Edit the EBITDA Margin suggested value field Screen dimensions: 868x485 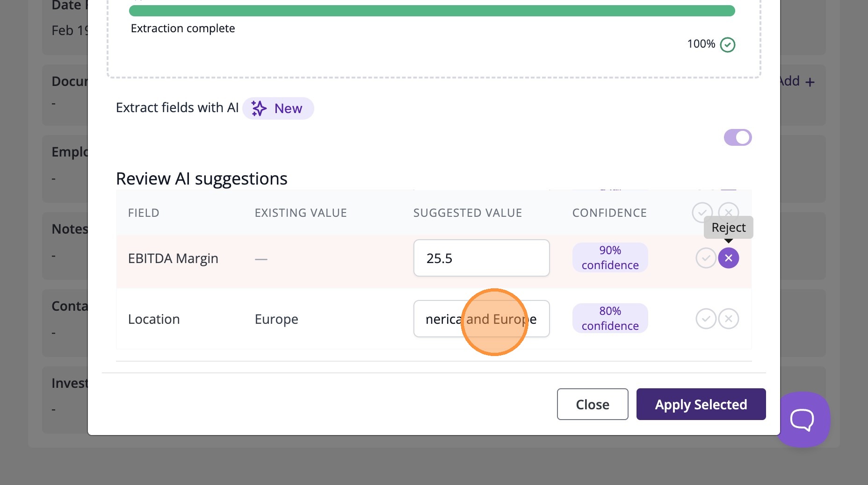(481, 258)
